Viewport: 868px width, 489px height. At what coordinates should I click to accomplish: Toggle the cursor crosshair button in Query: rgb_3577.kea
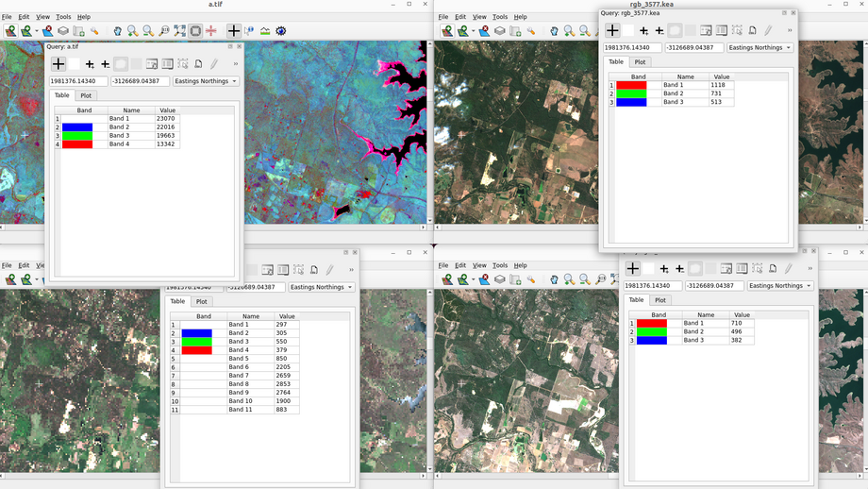[612, 30]
